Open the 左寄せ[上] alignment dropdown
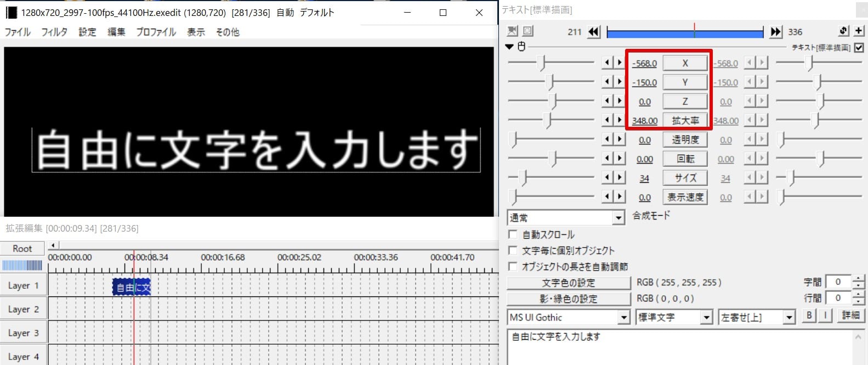868x365 pixels. pos(757,317)
